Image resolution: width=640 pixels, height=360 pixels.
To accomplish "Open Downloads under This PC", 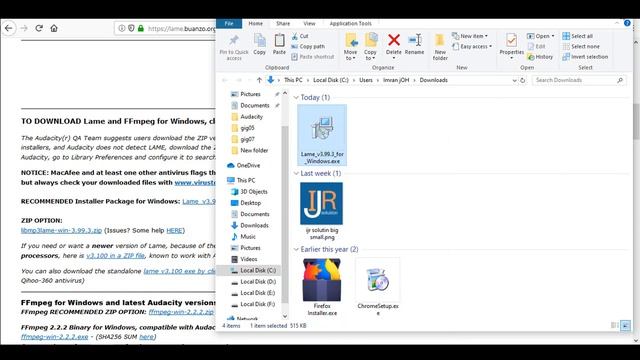I will click(x=250, y=225).
